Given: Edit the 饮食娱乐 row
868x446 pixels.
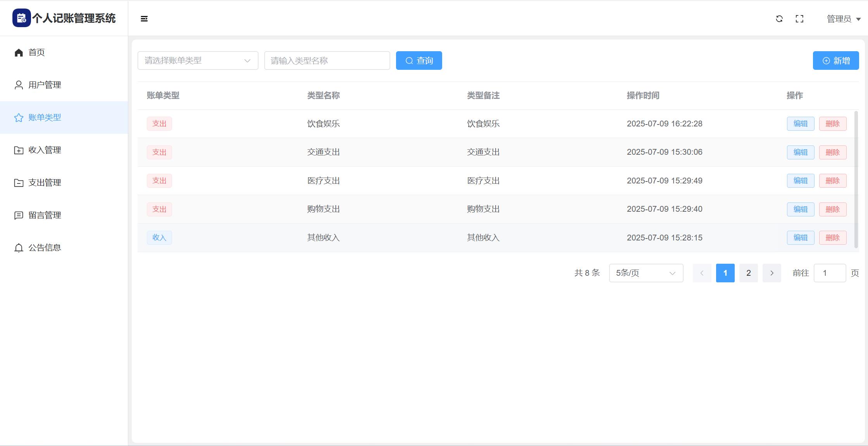Looking at the screenshot, I should pyautogui.click(x=800, y=124).
